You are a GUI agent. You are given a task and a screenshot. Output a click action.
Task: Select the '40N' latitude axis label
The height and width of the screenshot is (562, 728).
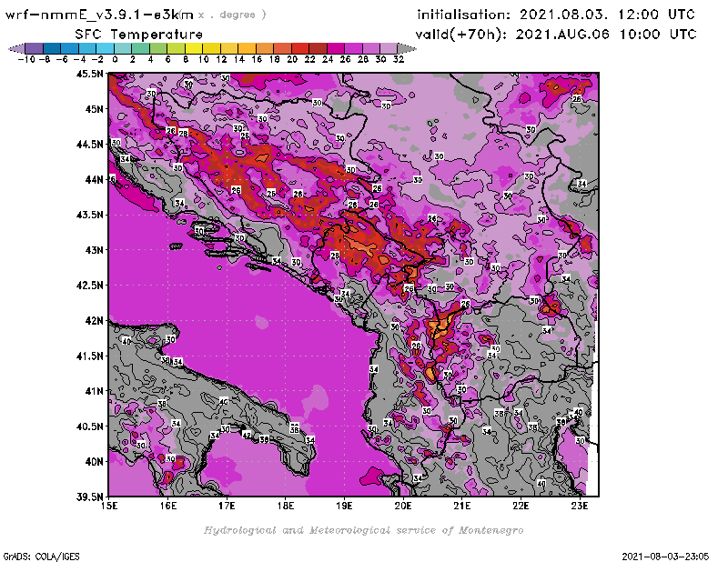(94, 462)
